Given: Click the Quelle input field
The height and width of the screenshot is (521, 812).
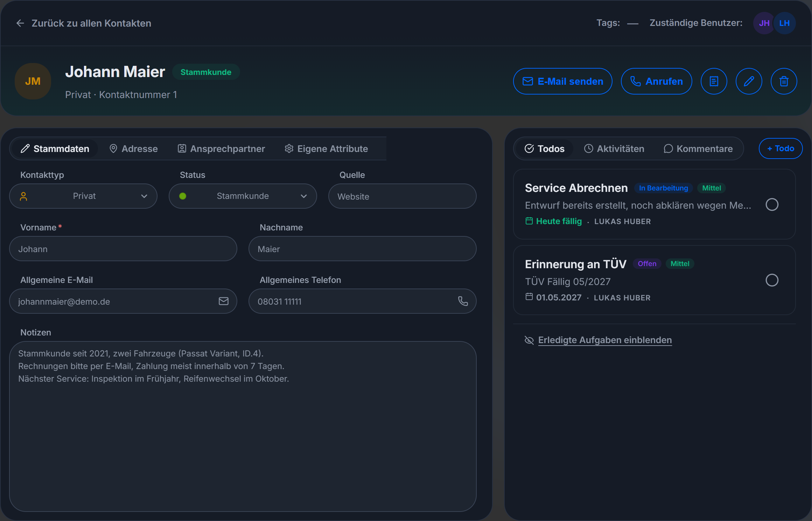Looking at the screenshot, I should (402, 196).
